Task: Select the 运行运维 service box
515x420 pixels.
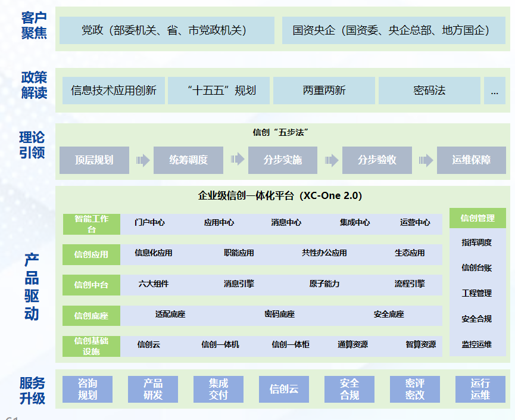Action: click(480, 389)
